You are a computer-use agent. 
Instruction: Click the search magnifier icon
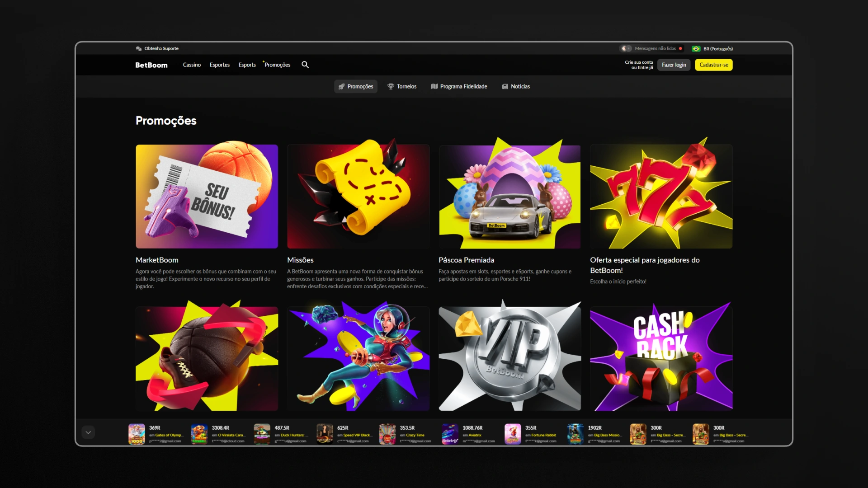(305, 65)
